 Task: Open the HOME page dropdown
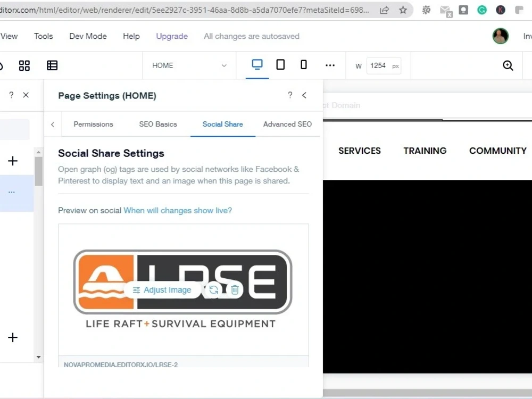click(x=189, y=65)
